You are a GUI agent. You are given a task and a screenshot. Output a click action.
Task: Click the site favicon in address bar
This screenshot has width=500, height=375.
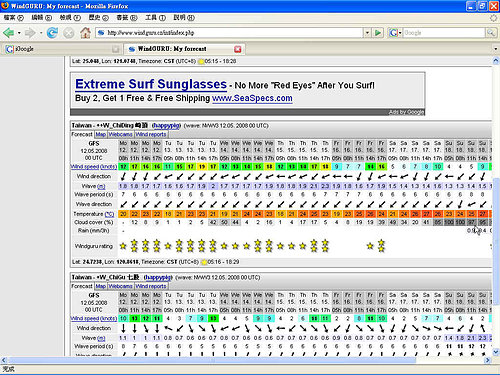pos(101,33)
